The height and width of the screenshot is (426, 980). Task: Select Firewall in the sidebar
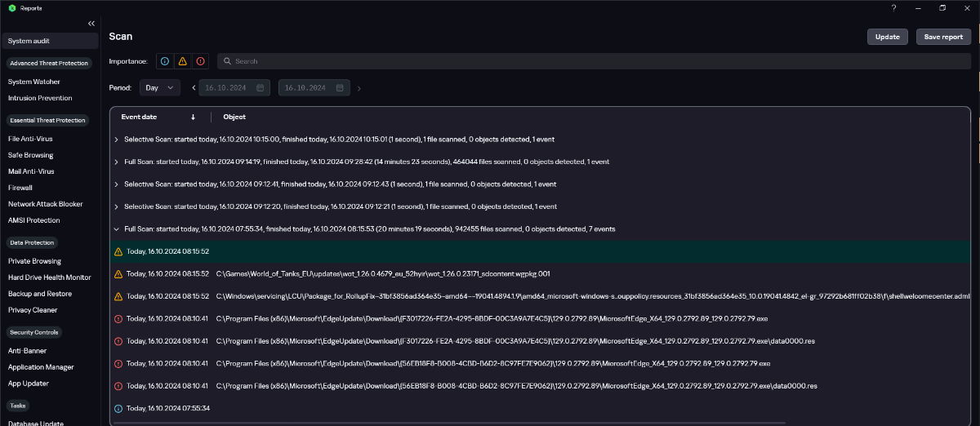21,188
